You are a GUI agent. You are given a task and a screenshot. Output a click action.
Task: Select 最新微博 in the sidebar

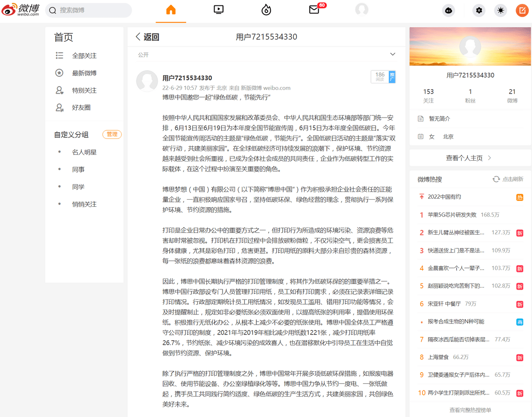tap(84, 73)
